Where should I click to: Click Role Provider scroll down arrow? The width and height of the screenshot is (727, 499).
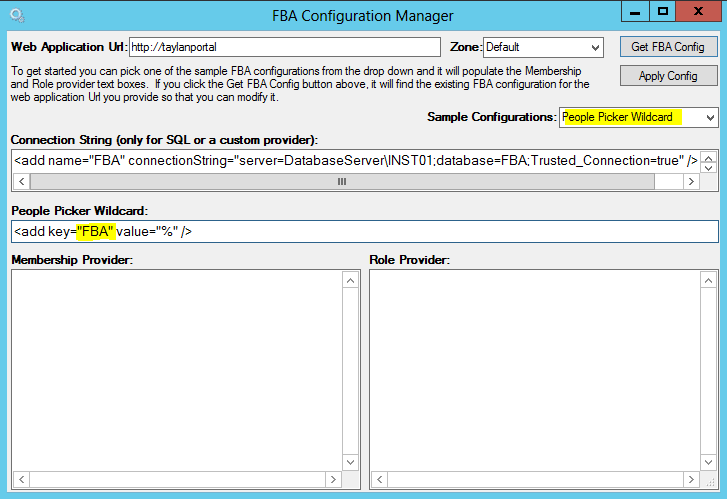point(708,462)
